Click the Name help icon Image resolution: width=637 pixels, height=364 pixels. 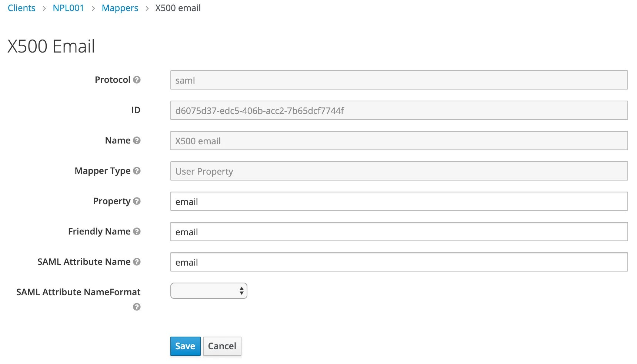[x=137, y=141]
